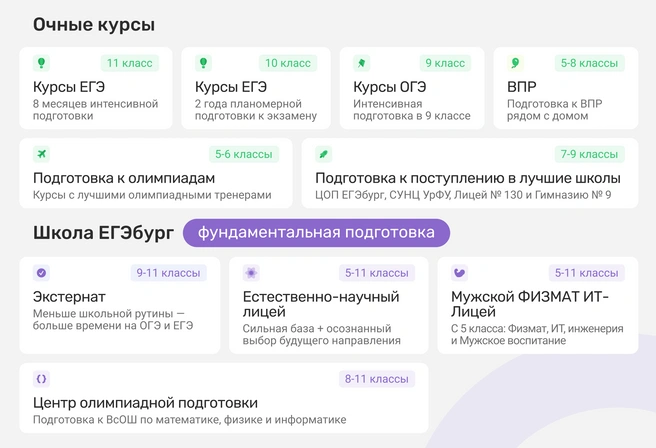Click the 10 класс green badge
This screenshot has height=448, width=656.
click(x=288, y=63)
